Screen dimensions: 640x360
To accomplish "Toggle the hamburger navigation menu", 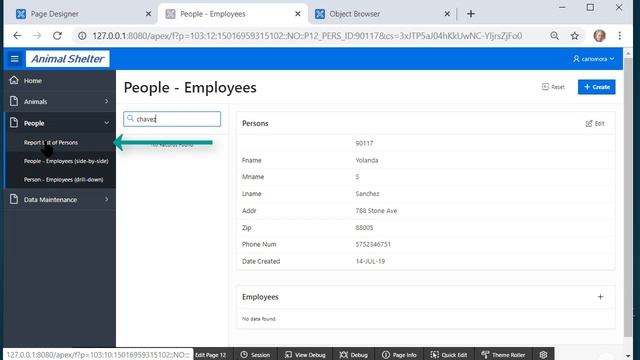I will click(x=15, y=59).
